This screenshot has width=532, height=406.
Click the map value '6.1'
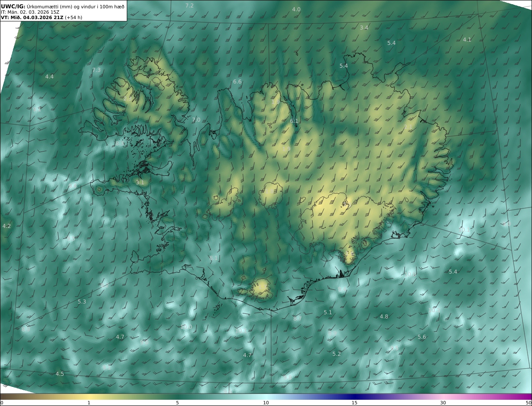click(294, 121)
